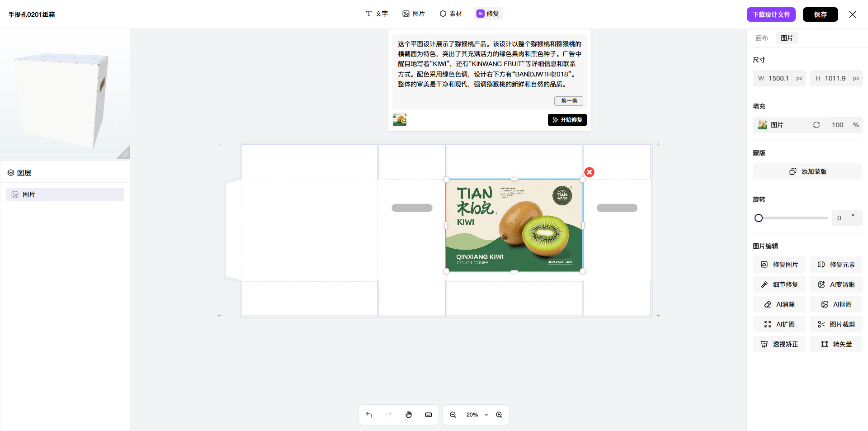Click the preview panel corner grip icon
The image size is (868, 431).
124,153
